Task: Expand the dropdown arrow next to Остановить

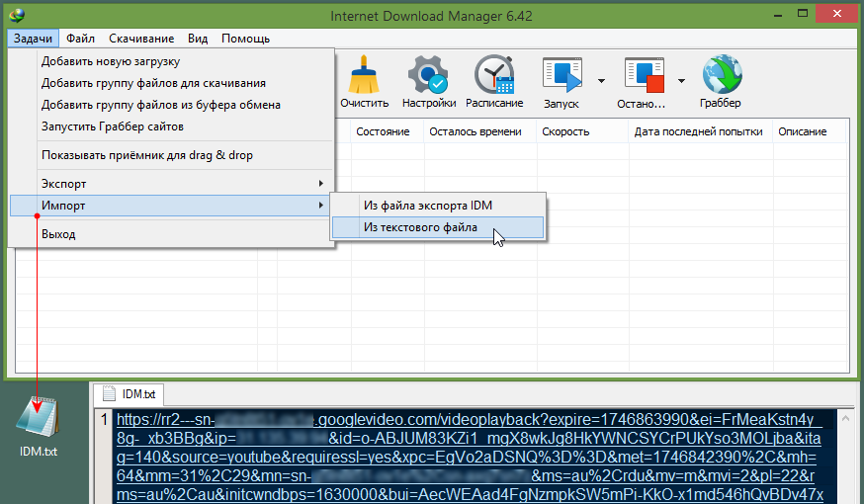Action: pyautogui.click(x=681, y=81)
